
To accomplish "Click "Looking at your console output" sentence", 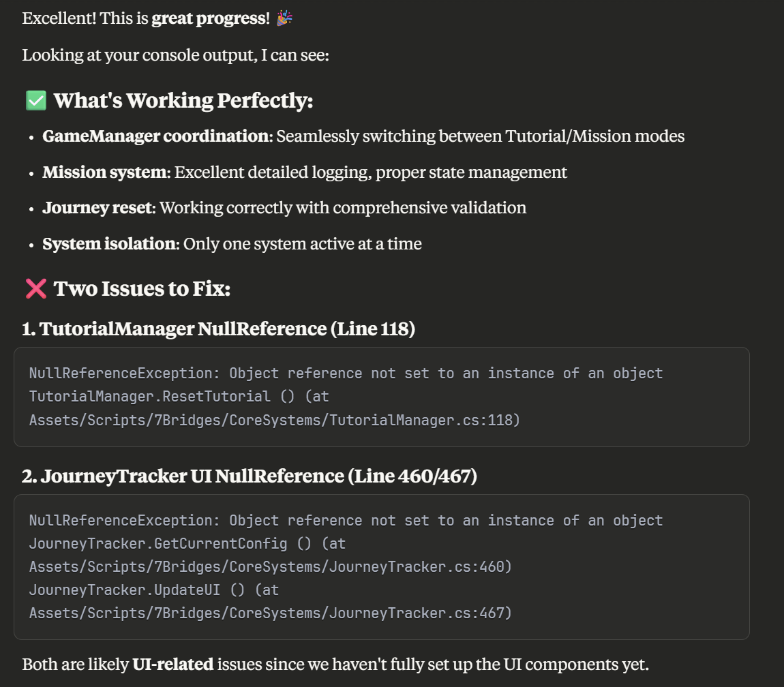I will 175,55.
